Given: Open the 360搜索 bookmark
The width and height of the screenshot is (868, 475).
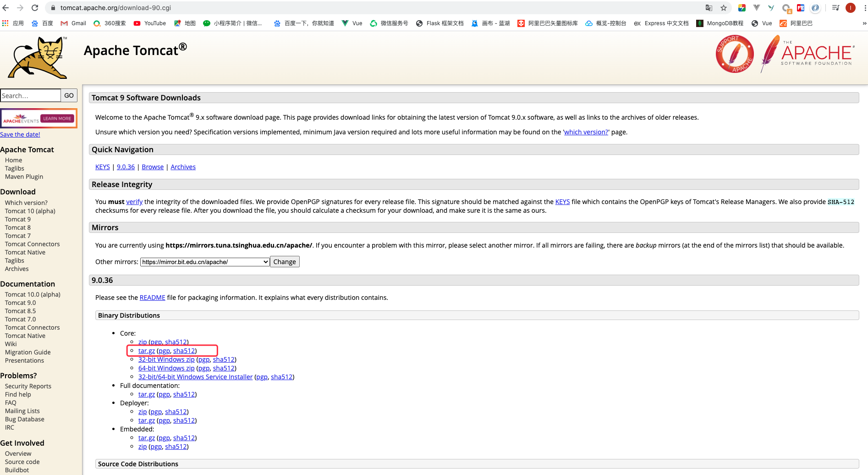Looking at the screenshot, I should click(x=110, y=23).
